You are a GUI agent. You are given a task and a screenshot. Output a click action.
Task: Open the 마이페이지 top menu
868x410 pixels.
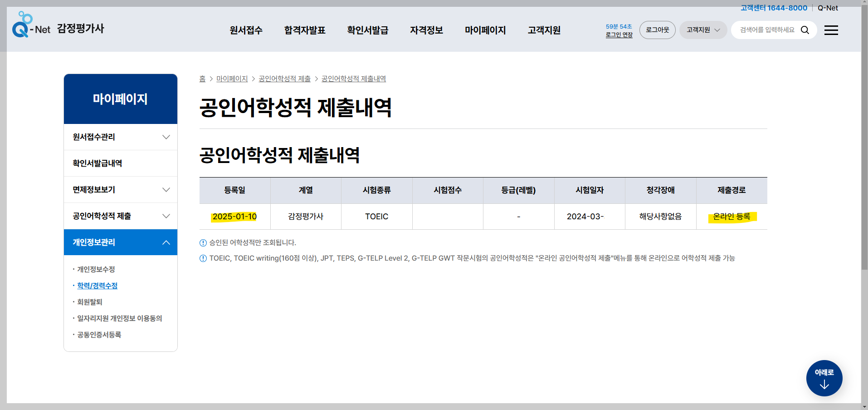[485, 30]
